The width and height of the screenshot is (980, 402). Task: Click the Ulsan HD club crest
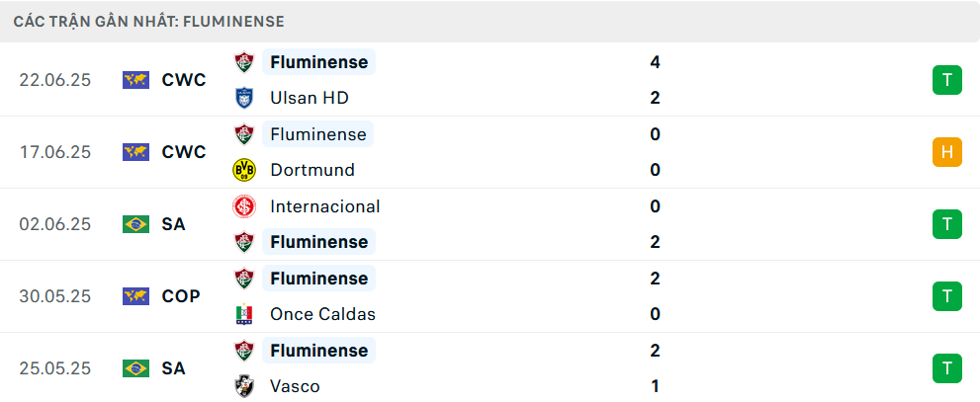[x=243, y=98]
